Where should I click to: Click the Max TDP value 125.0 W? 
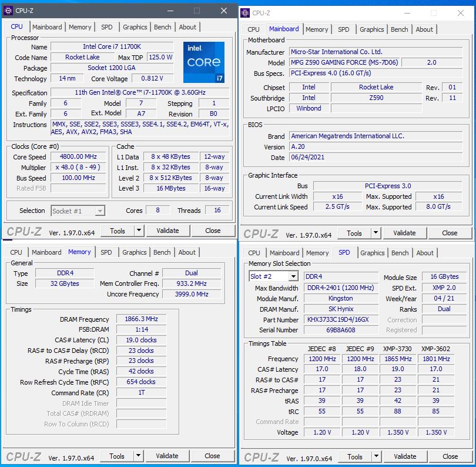pos(160,57)
